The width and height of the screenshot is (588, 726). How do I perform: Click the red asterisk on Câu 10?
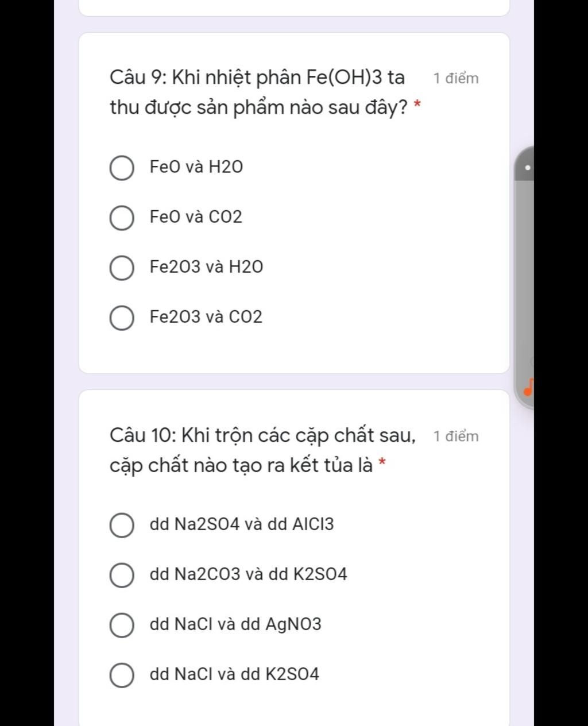[x=382, y=463]
